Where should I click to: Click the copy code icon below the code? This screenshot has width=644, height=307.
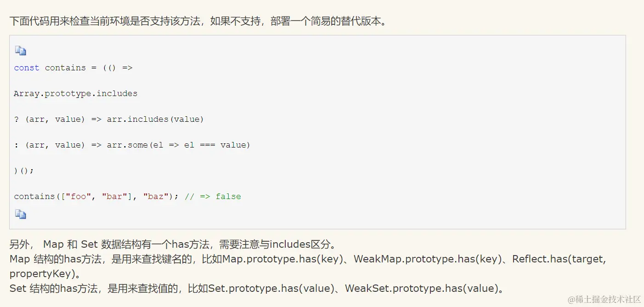(20, 214)
